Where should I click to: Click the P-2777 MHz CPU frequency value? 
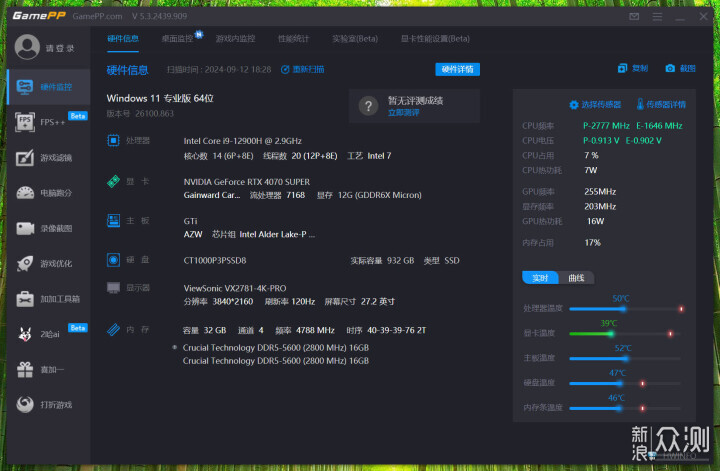pos(606,126)
